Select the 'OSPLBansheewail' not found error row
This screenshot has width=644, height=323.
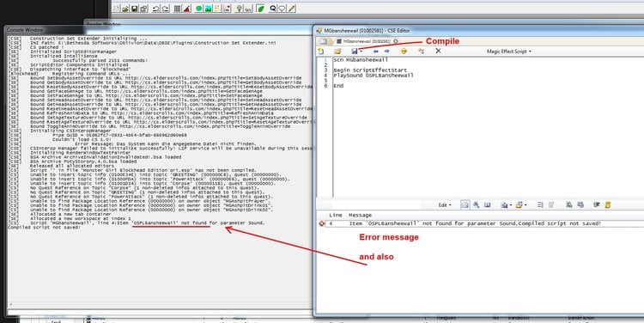tap(481, 223)
